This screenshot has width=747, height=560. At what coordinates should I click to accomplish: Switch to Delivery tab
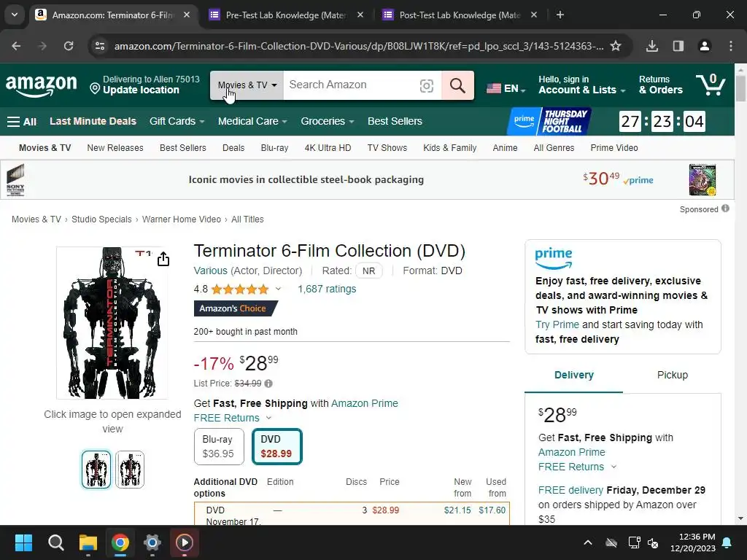[x=573, y=375]
